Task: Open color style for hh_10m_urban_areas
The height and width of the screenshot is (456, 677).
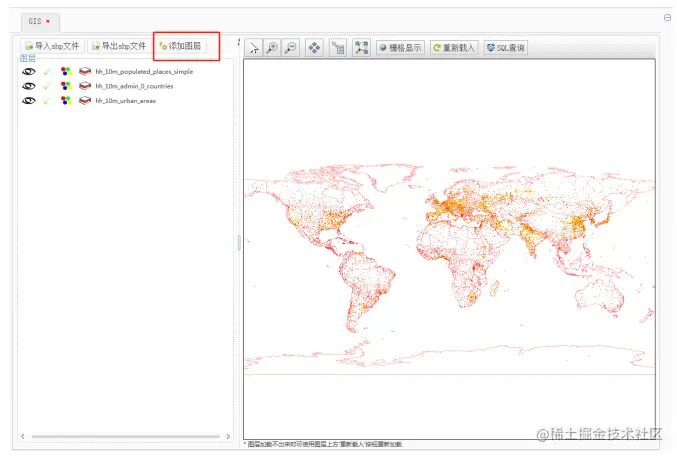Action: coord(66,101)
